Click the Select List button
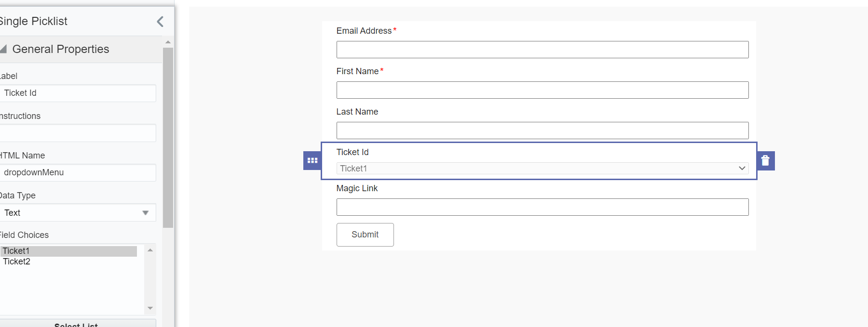This screenshot has height=327, width=868. (76, 324)
